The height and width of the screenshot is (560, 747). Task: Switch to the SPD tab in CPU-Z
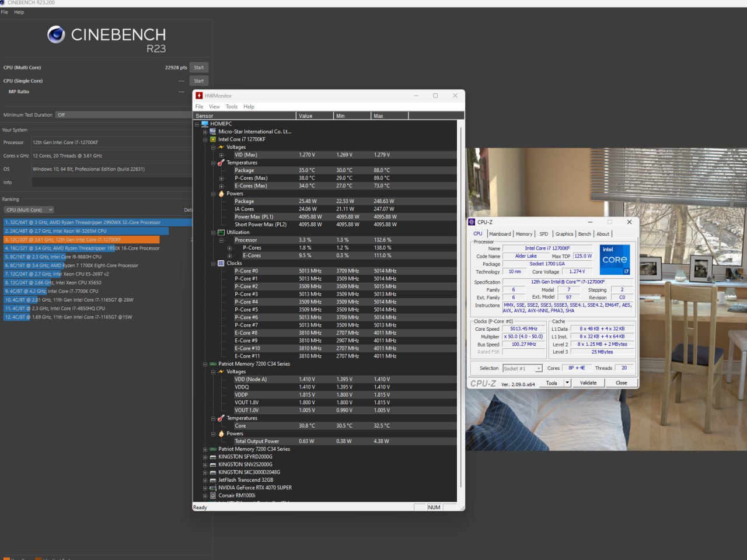click(x=543, y=234)
